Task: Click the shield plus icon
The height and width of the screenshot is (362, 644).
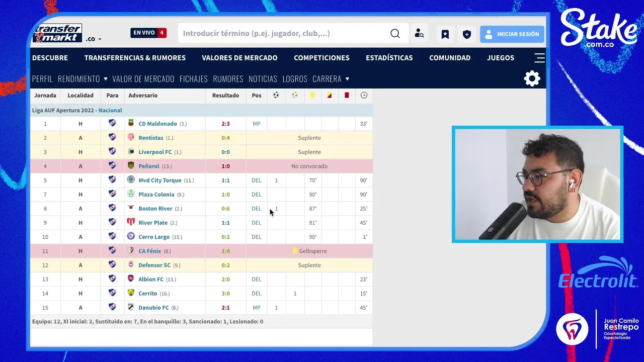Action: (x=467, y=34)
